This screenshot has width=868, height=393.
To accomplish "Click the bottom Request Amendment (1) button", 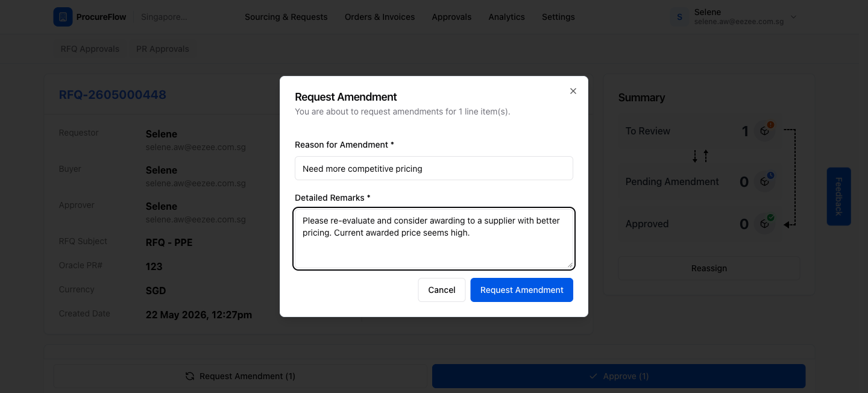I will point(240,376).
